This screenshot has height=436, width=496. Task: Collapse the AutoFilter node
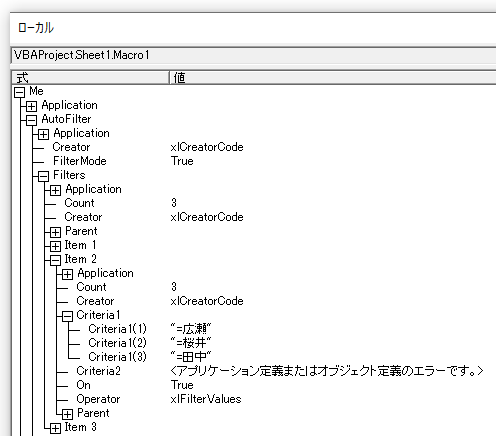(x=31, y=120)
